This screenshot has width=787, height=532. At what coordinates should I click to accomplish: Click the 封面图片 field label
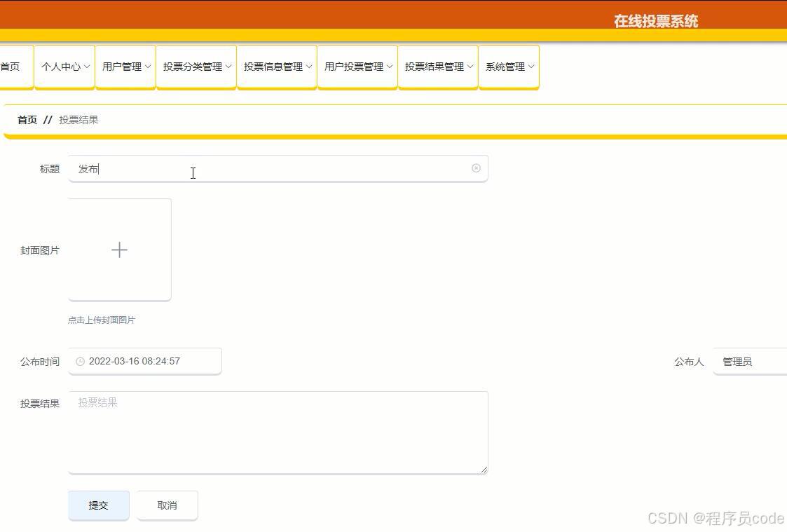pos(40,250)
